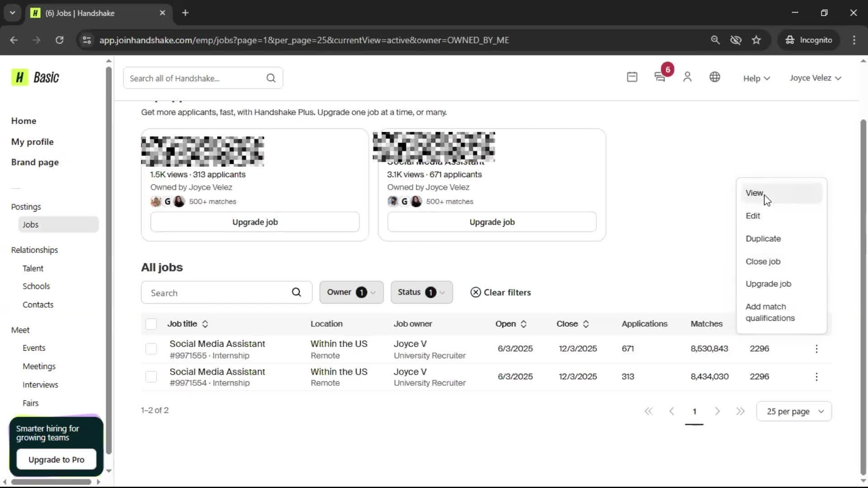Click the Clear filters button
The height and width of the screenshot is (488, 868).
pyautogui.click(x=501, y=292)
